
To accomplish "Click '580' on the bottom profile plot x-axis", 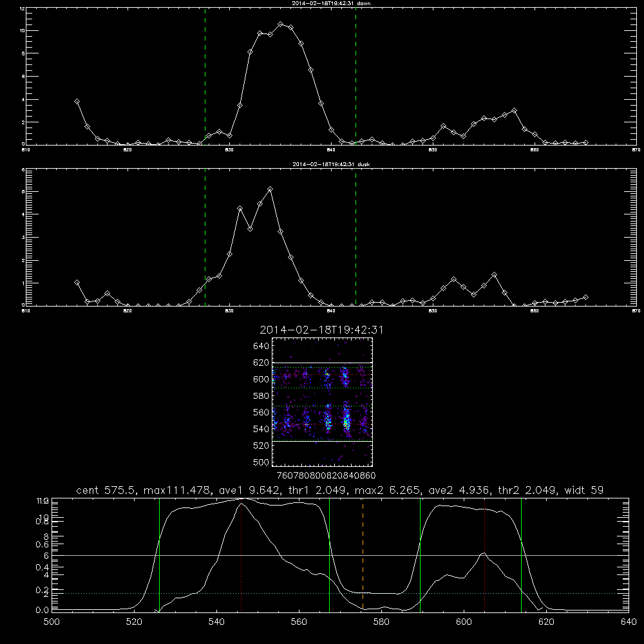I will [x=381, y=622].
